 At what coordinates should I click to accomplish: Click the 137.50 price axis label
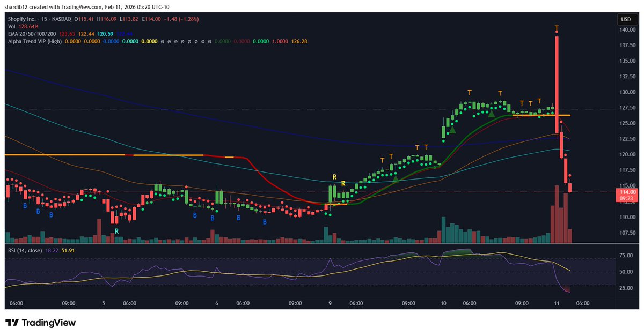(627, 46)
